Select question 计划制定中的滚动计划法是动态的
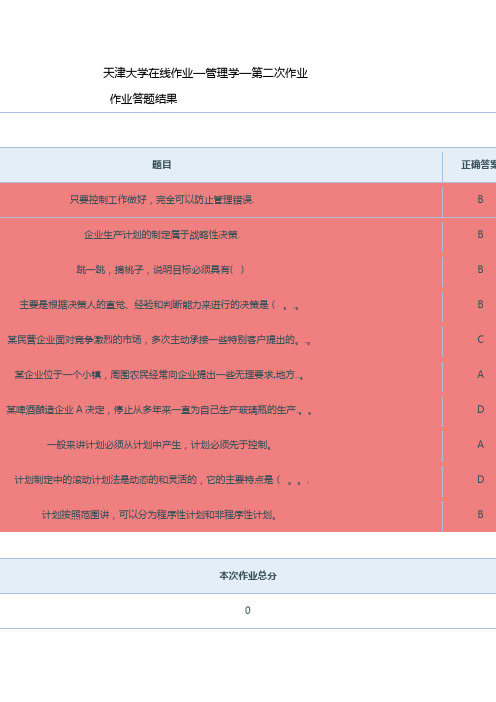The image size is (496, 702). 161,479
